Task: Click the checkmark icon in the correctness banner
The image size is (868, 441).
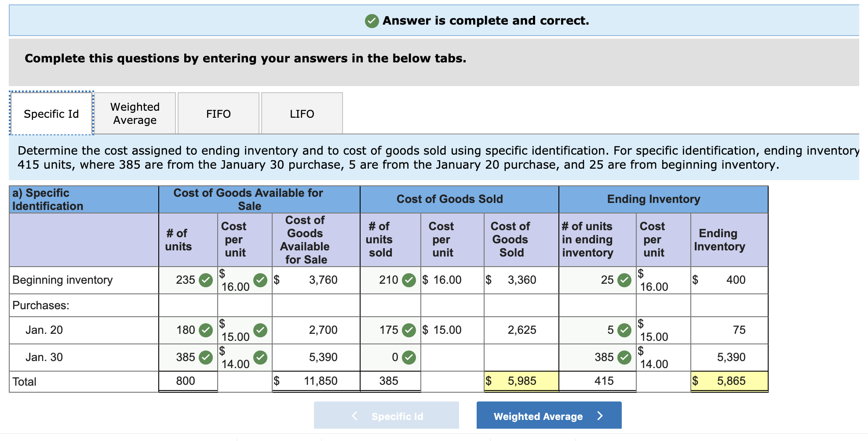Action: coord(372,20)
